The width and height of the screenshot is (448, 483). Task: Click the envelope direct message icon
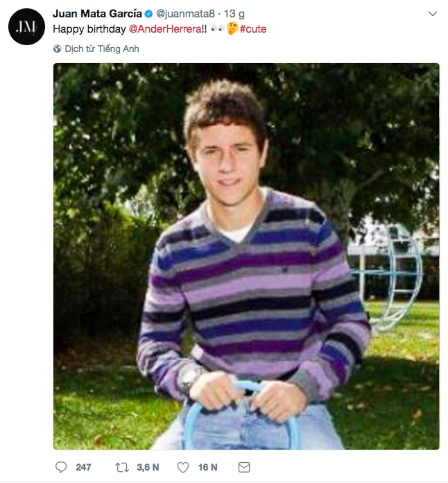click(x=244, y=467)
